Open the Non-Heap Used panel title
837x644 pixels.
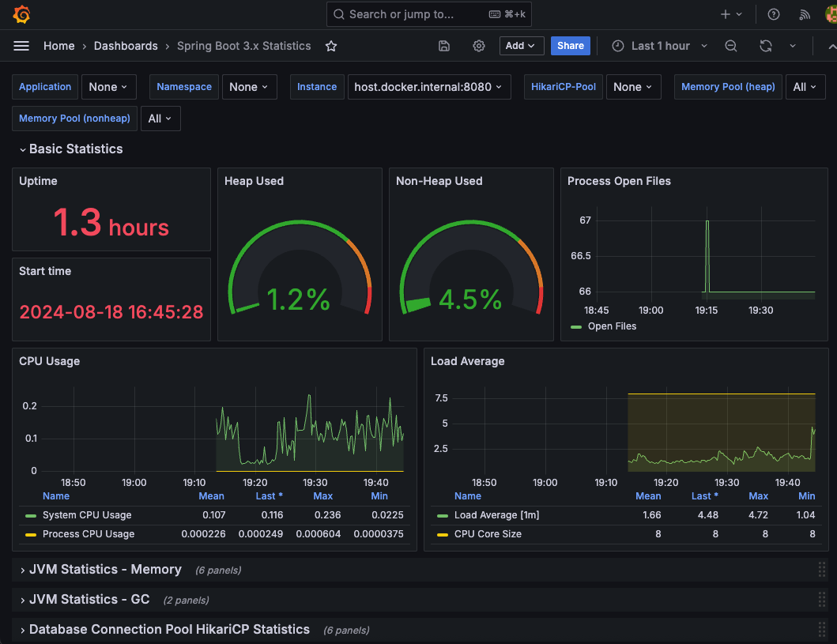click(439, 181)
